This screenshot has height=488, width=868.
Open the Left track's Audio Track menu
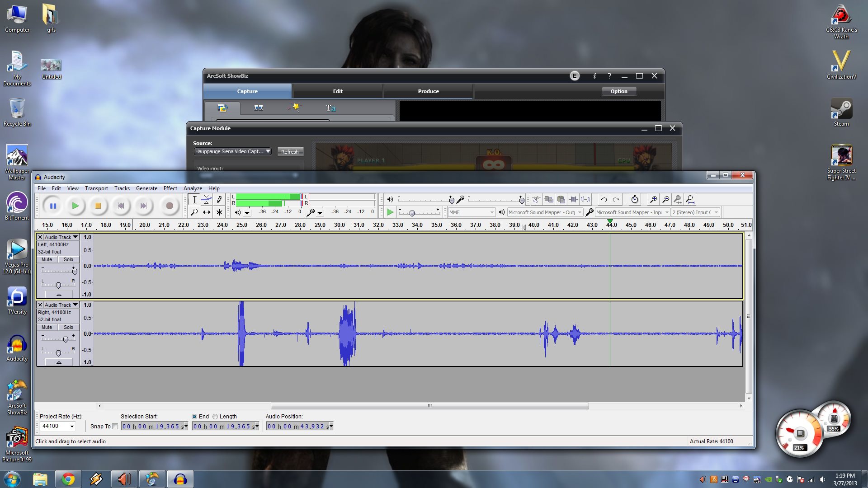61,237
